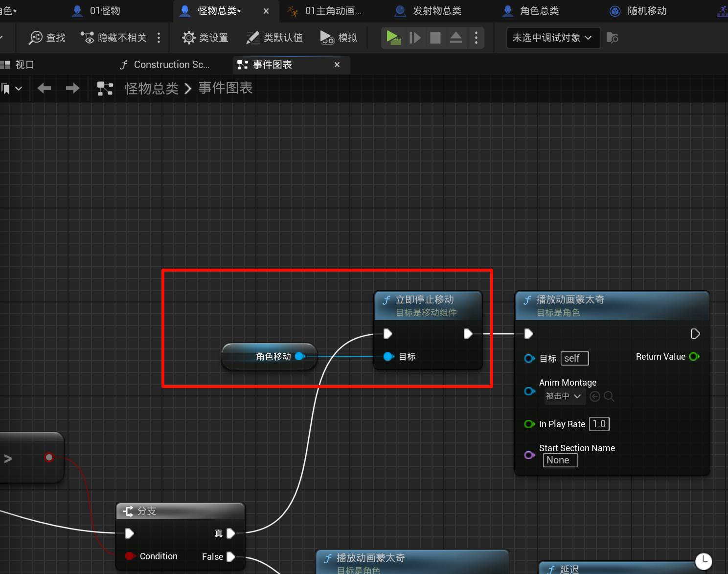Click the Eject icon in play controls
This screenshot has width=728, height=574.
pos(455,38)
